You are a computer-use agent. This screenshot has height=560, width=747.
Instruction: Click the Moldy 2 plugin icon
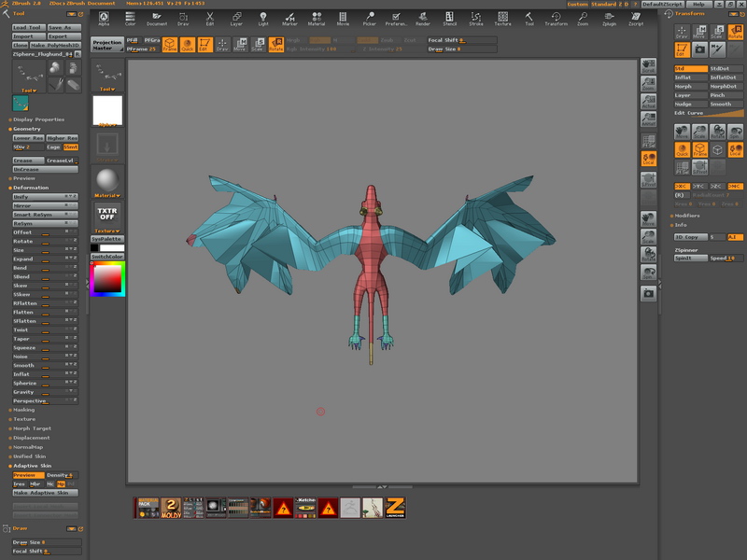click(x=171, y=508)
